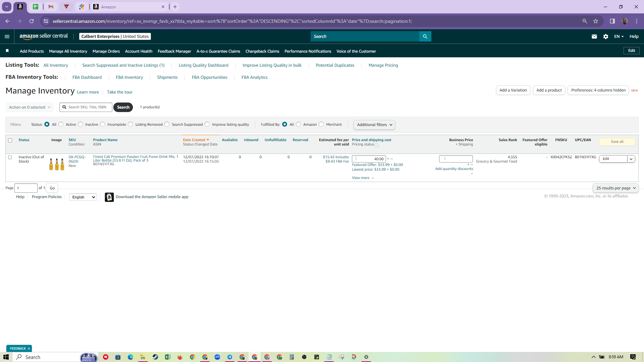Bookmark this page with star icon
This screenshot has width=644, height=362.
click(595, 21)
